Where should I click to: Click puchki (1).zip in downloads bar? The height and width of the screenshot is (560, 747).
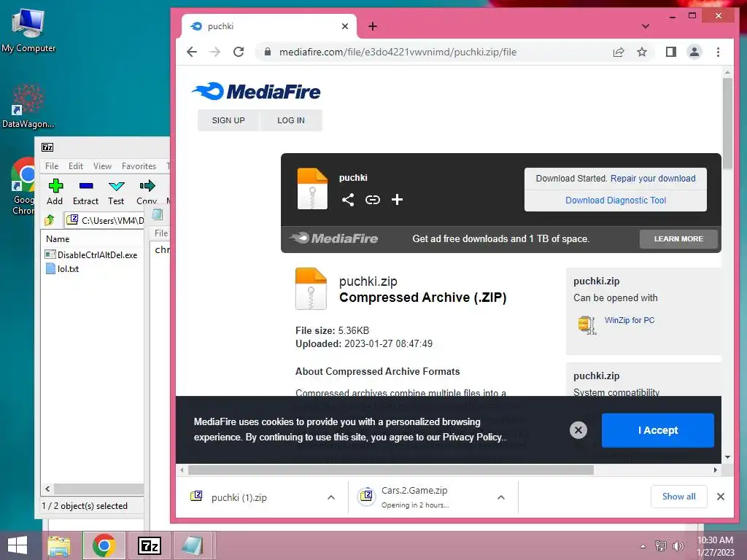[239, 497]
